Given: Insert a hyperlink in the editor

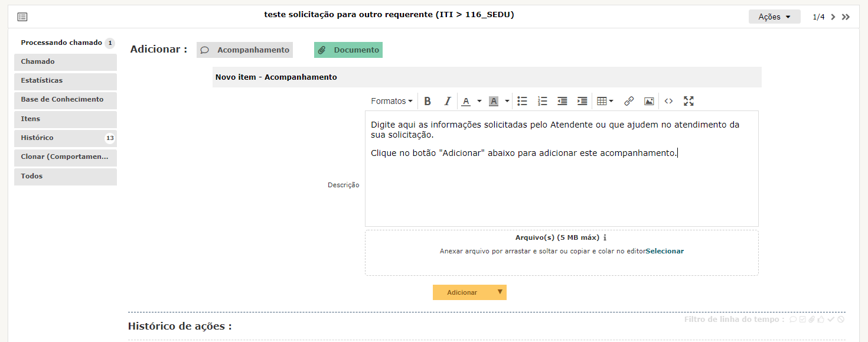Looking at the screenshot, I should 629,101.
